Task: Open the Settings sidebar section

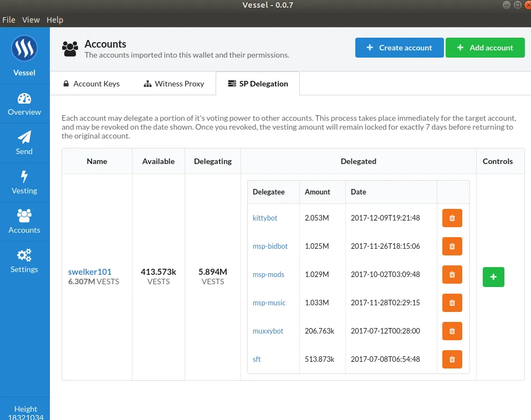Action: (x=24, y=262)
